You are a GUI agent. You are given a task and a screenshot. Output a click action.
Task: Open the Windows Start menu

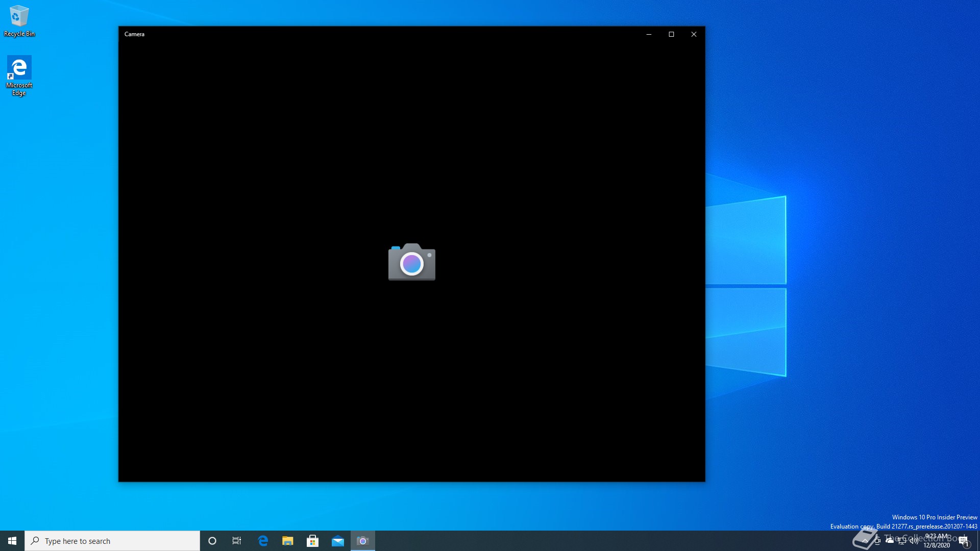pyautogui.click(x=12, y=541)
